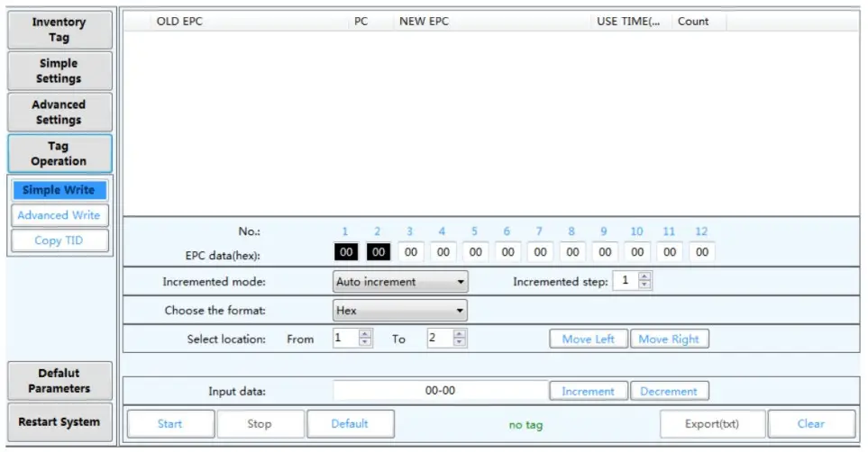The height and width of the screenshot is (452, 868).
Task: Click the NEW EPC column header
Action: coord(491,22)
